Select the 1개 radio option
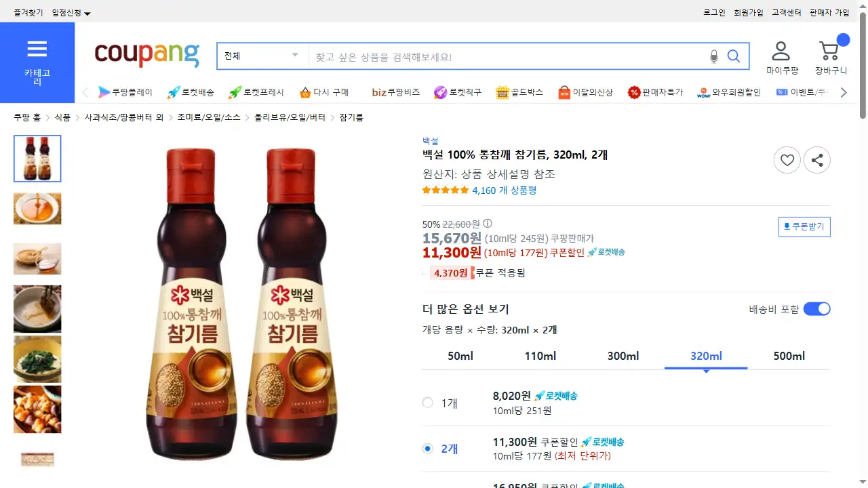This screenshot has width=868, height=488. pyautogui.click(x=427, y=403)
